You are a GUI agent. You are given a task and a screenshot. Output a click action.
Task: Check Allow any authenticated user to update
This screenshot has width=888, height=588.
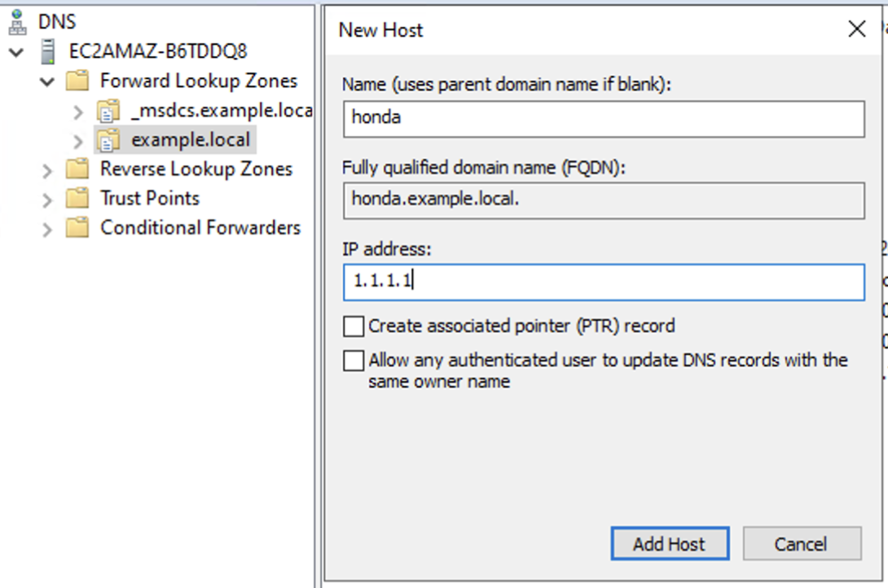pos(354,361)
